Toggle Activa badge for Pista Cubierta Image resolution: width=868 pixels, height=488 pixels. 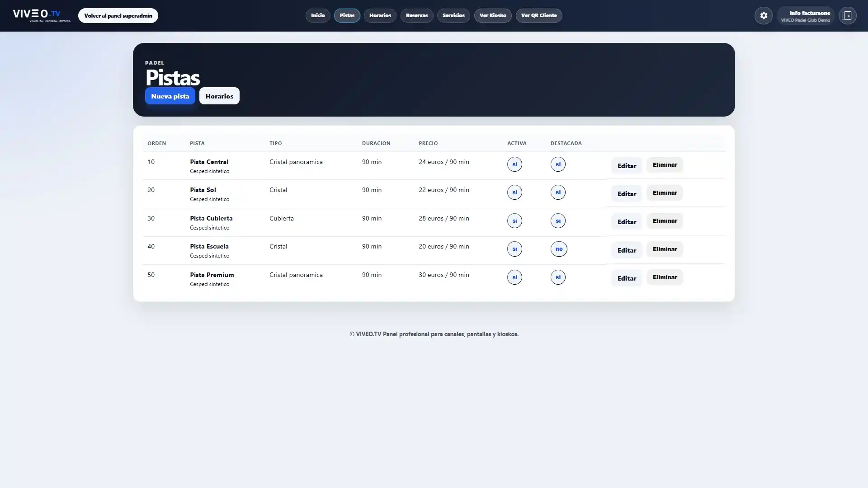pos(514,221)
